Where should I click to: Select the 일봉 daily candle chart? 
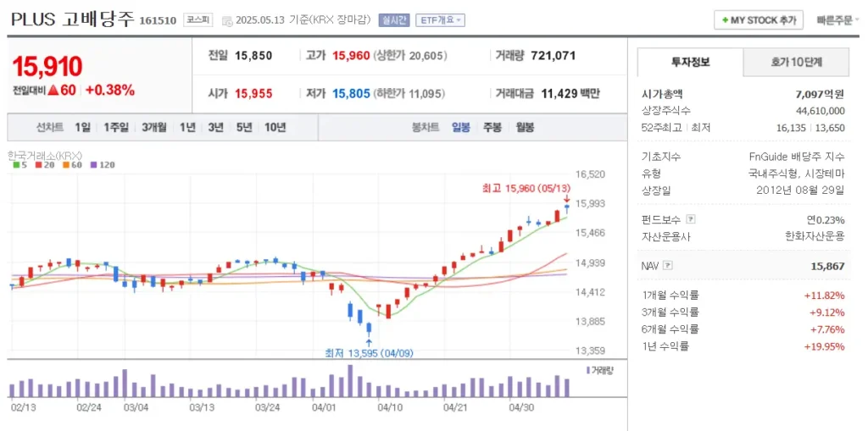click(461, 127)
